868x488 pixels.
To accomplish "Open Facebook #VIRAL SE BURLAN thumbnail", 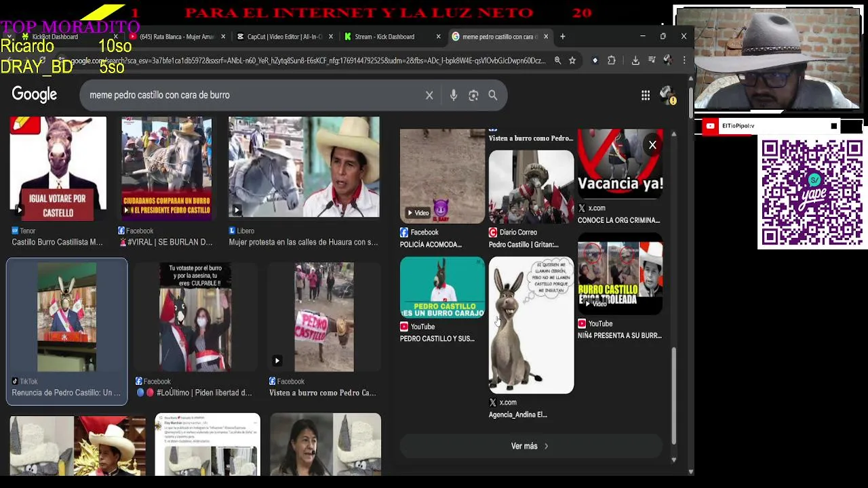I will tap(166, 168).
